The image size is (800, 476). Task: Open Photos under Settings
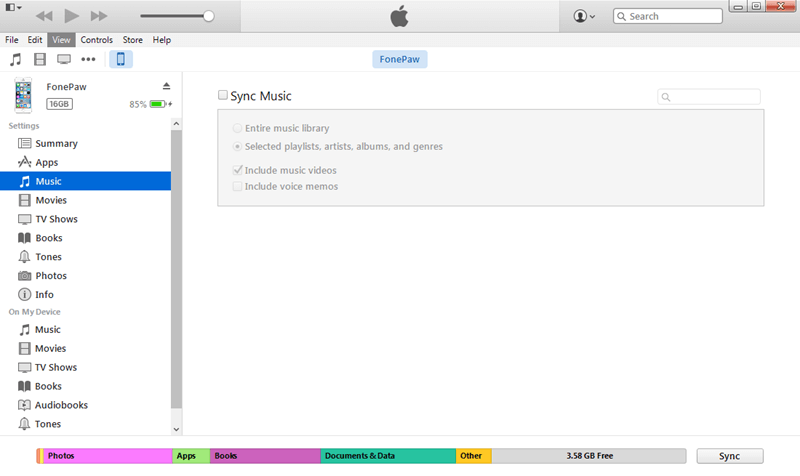coord(86,275)
